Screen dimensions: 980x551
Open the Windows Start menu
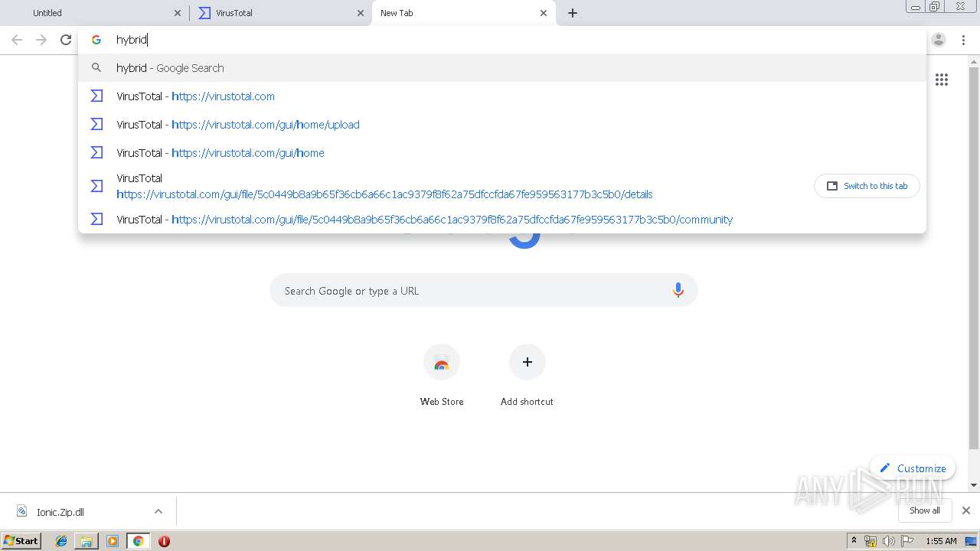[x=21, y=541]
